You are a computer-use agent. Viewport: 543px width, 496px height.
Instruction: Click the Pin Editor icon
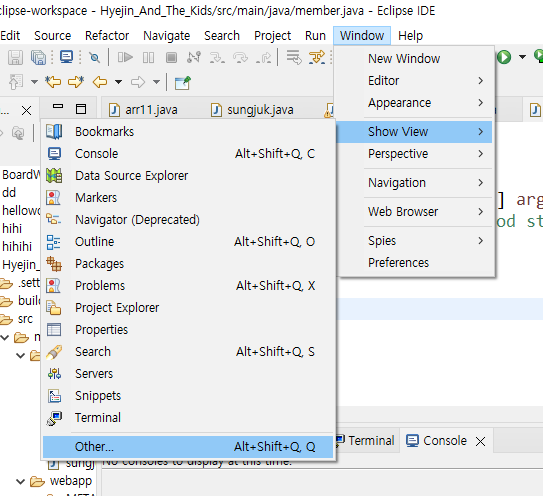(x=183, y=82)
